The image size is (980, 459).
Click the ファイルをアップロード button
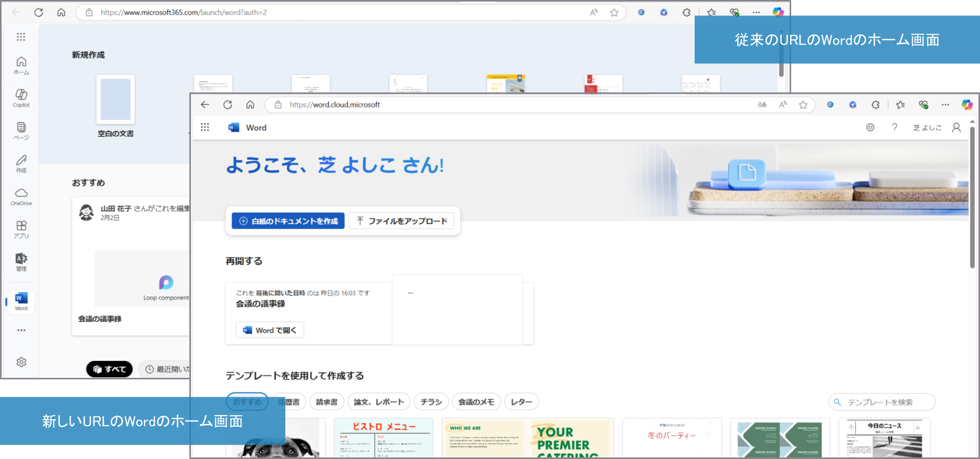(x=402, y=221)
